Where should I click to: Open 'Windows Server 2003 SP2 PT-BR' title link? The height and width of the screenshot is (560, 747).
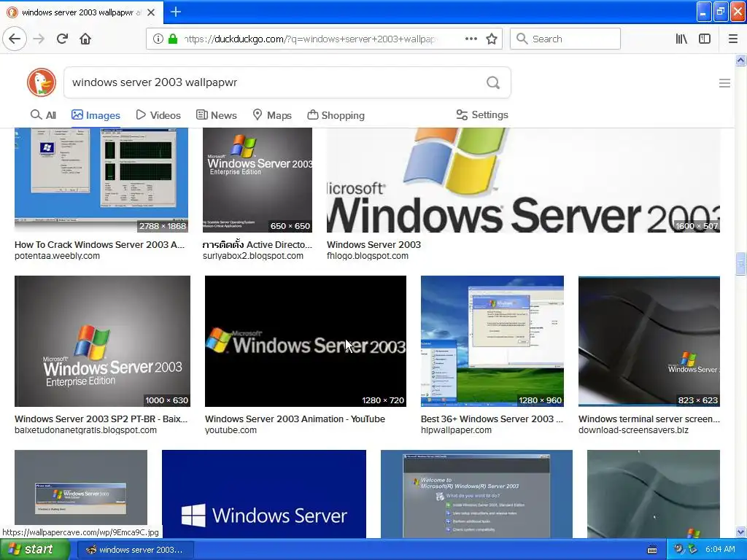coord(101,419)
